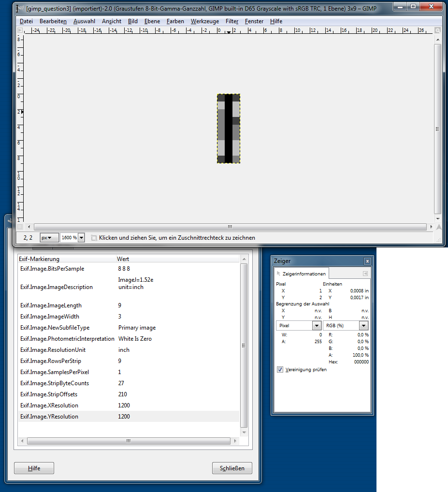The width and height of the screenshot is (448, 492).
Task: Click canvas scroll-right arrow at bottom
Action: click(431, 227)
